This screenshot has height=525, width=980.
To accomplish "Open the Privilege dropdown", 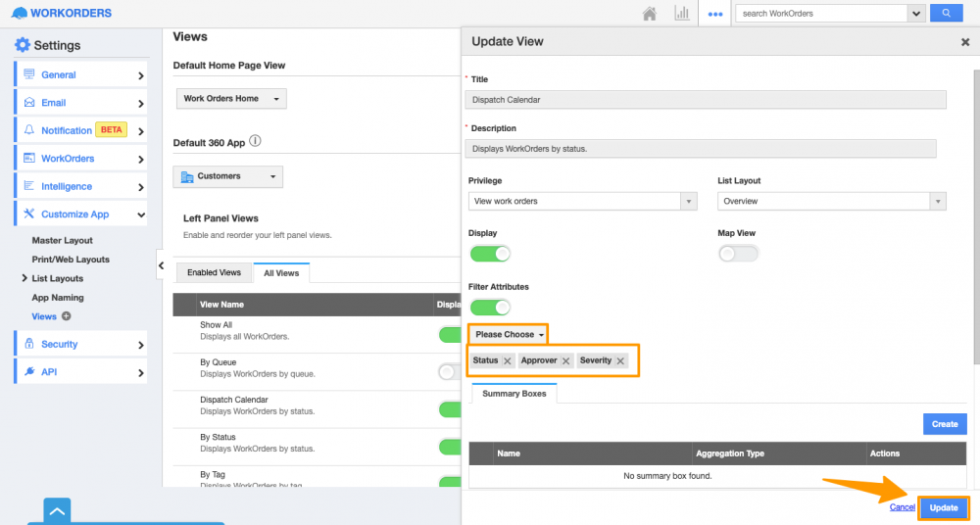I will (x=582, y=201).
